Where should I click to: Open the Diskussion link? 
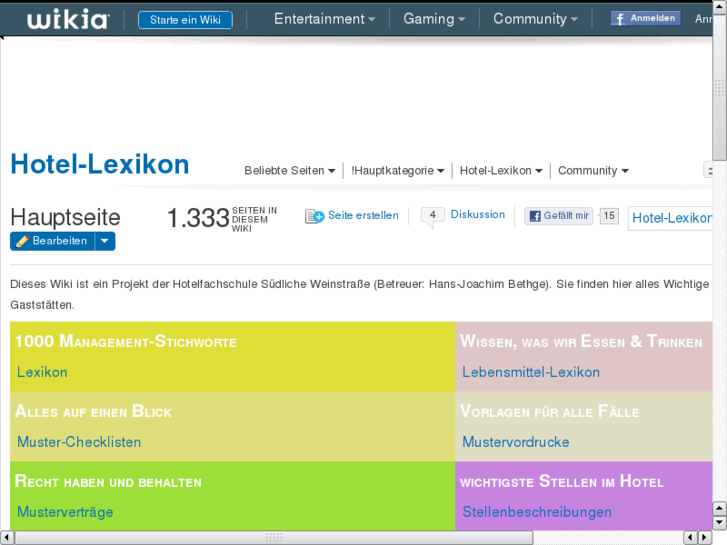478,214
